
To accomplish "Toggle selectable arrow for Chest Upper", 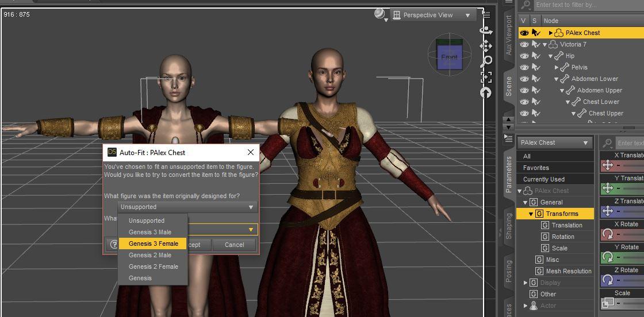I will click(x=535, y=113).
